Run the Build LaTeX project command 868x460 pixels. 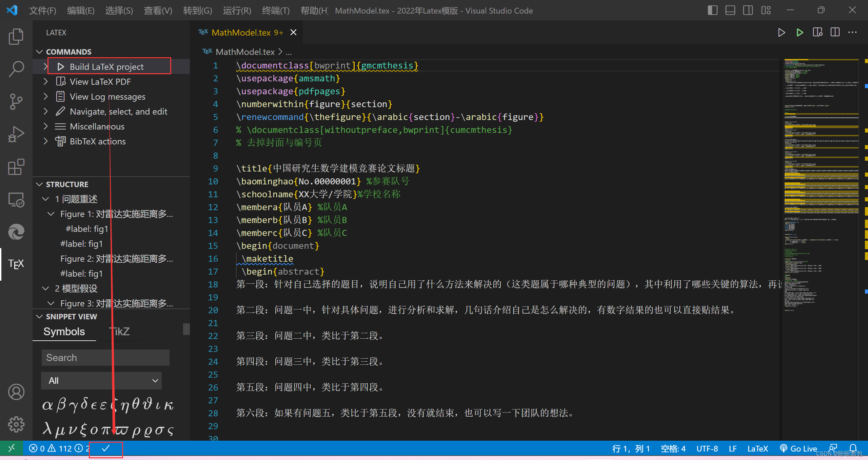[x=107, y=66]
